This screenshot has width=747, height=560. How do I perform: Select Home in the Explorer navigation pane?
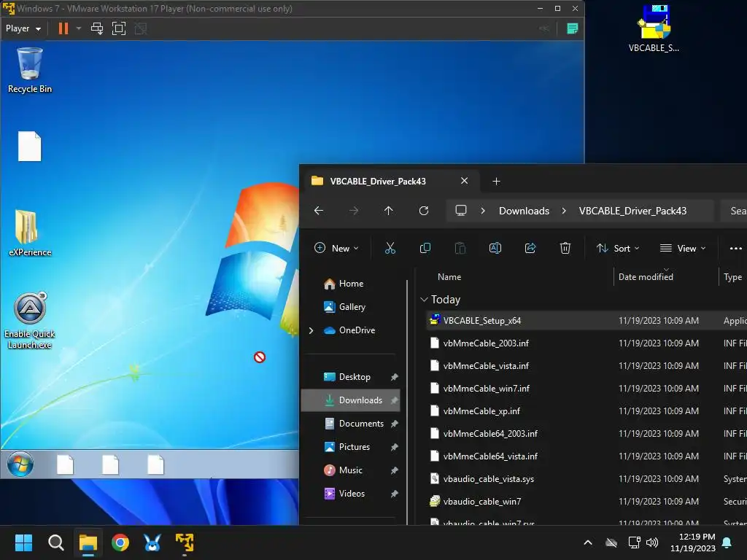[x=351, y=284]
